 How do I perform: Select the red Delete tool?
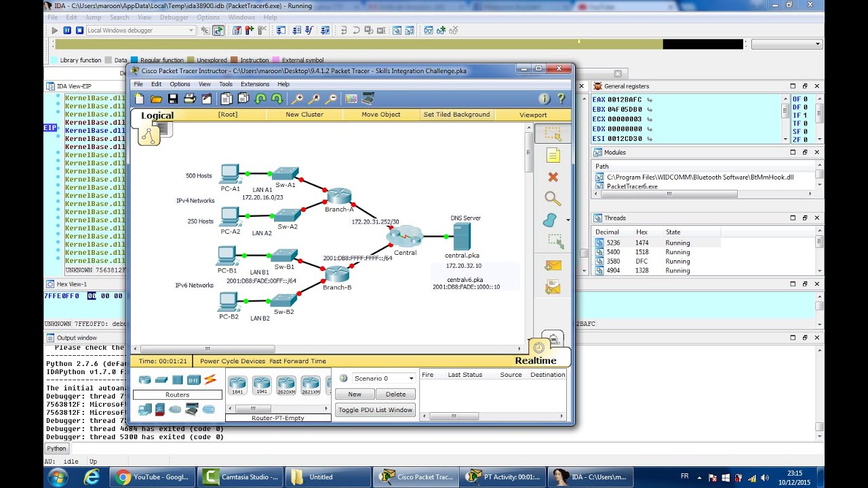coord(553,177)
